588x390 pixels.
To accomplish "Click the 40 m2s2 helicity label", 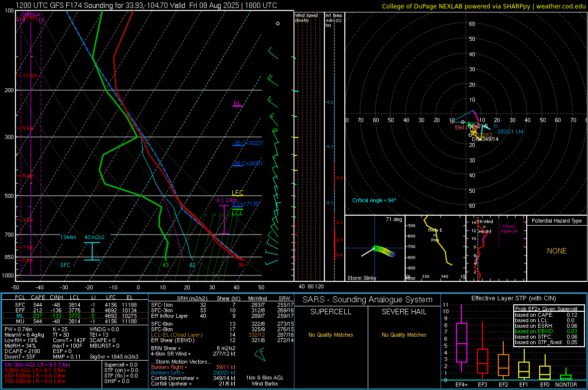I will point(95,237).
